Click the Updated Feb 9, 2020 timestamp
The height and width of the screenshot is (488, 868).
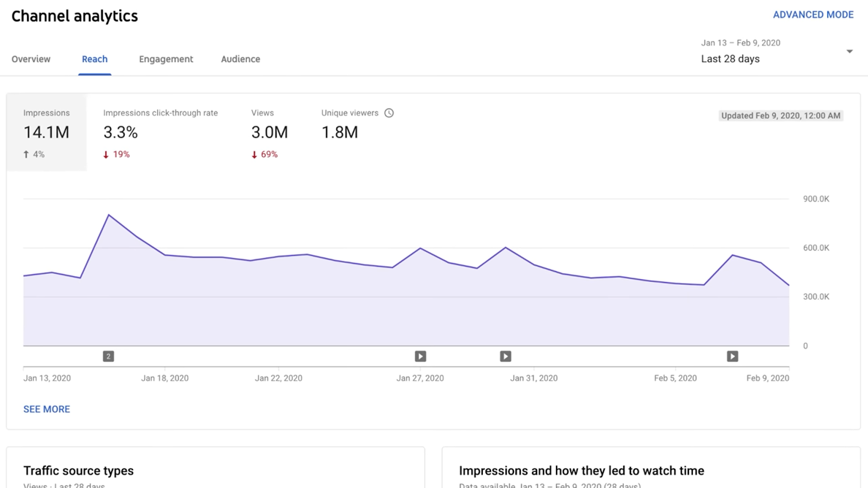(781, 115)
